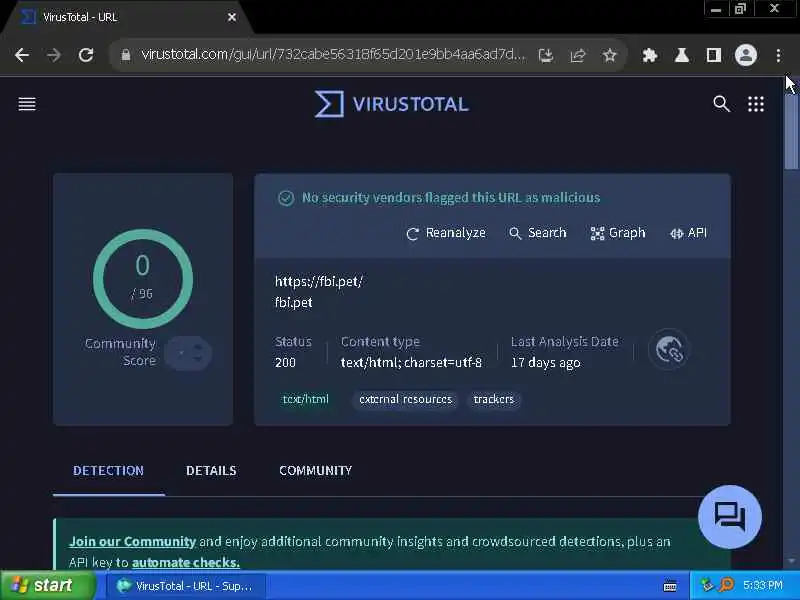Close the VirusTotal - URL tab
The image size is (800, 600).
point(232,17)
